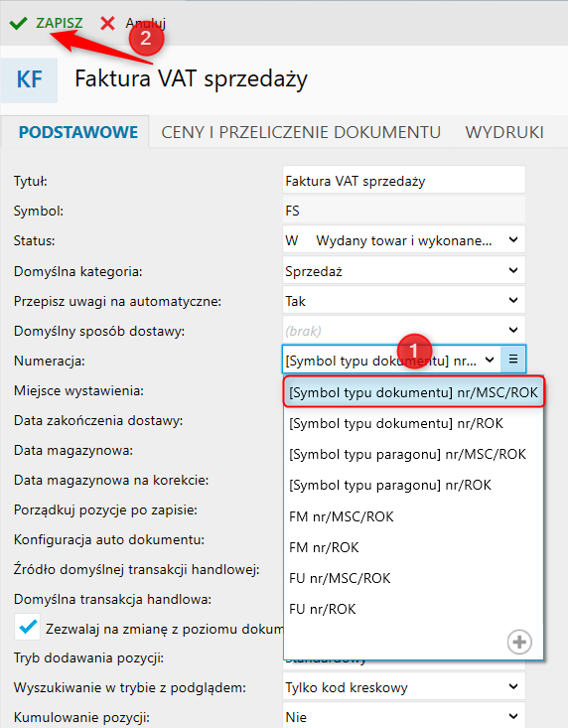Choose FM nr/ROK numbering
This screenshot has width=568, height=728.
(413, 547)
